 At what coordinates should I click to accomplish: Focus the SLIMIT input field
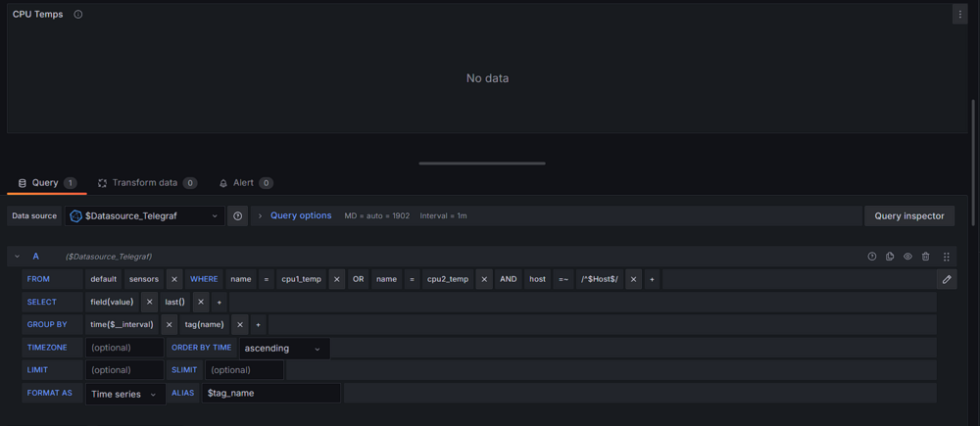pyautogui.click(x=244, y=370)
